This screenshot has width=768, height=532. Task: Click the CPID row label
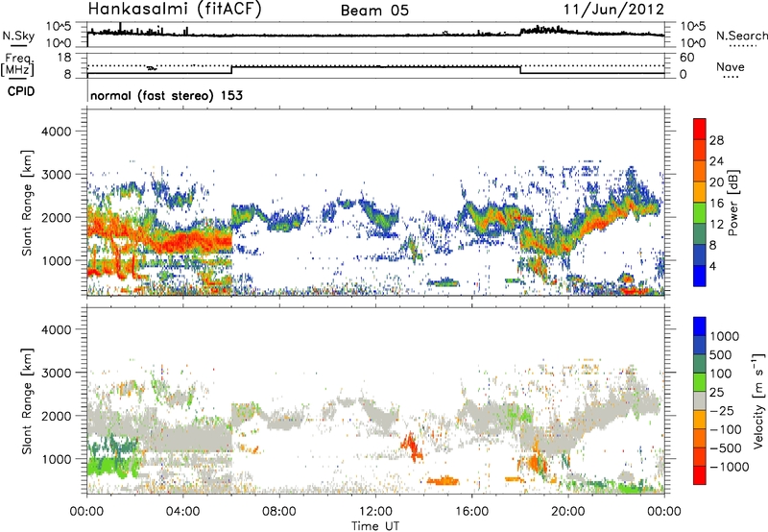click(21, 91)
